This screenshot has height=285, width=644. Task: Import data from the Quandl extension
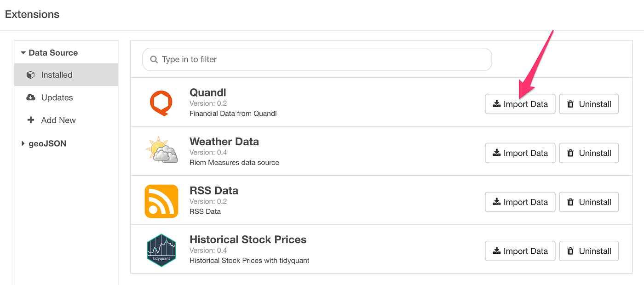(520, 104)
